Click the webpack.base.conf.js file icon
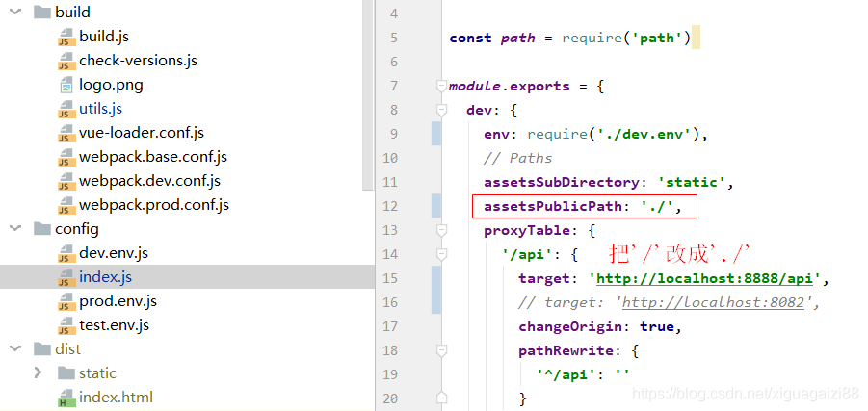Image resolution: width=868 pixels, height=411 pixels. (x=66, y=157)
